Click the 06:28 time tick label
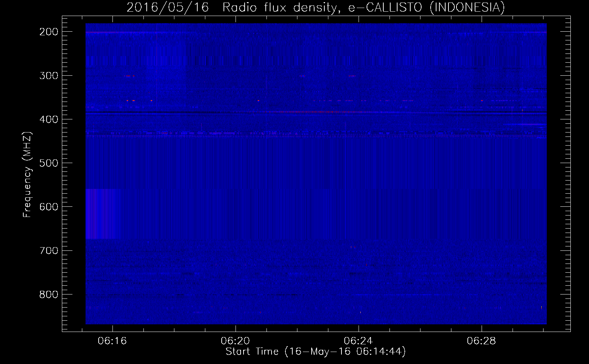The height and width of the screenshot is (364, 589). [x=481, y=341]
